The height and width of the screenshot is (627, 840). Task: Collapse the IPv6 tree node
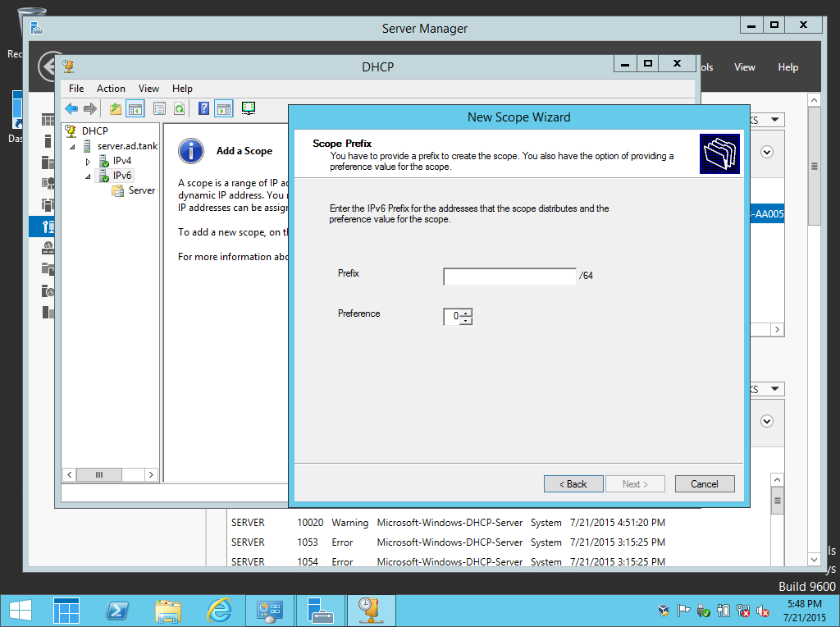(87, 176)
